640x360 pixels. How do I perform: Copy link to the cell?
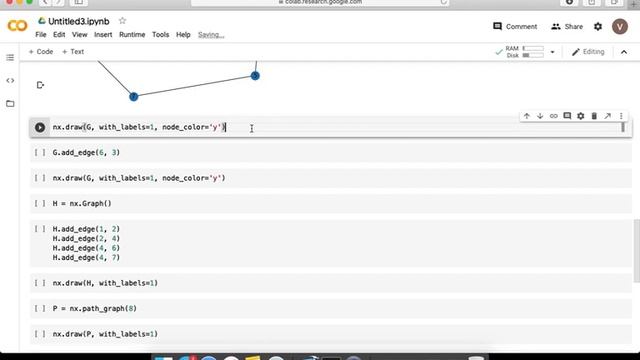click(553, 116)
